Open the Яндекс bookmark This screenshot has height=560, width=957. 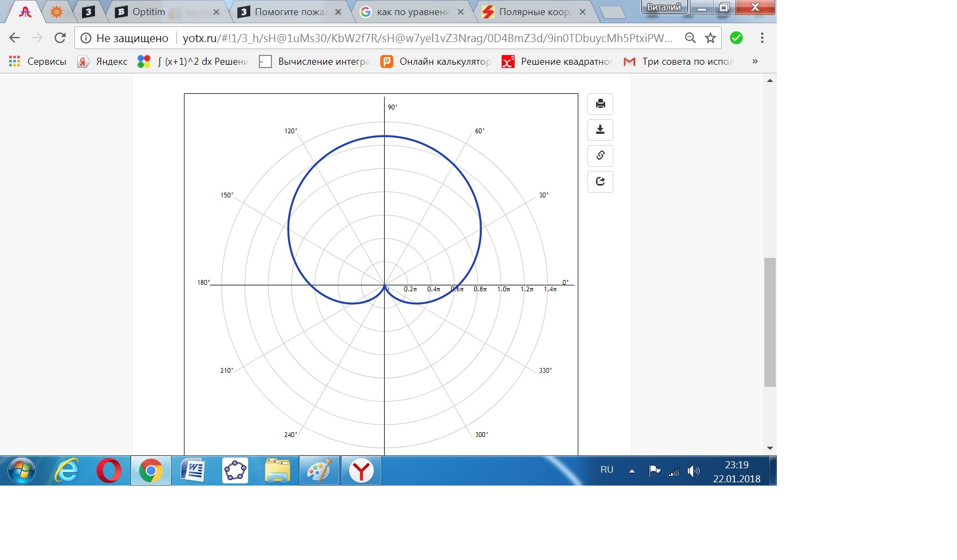103,62
